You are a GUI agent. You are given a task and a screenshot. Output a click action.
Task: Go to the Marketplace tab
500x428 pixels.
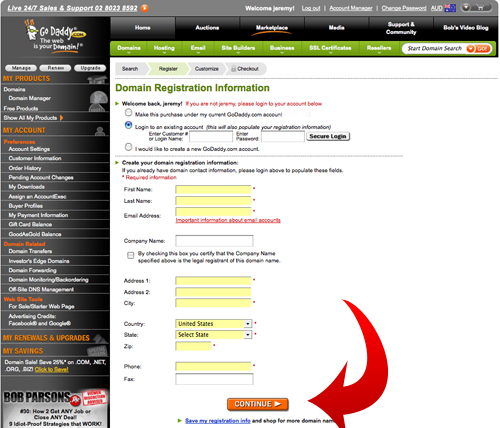(x=272, y=28)
